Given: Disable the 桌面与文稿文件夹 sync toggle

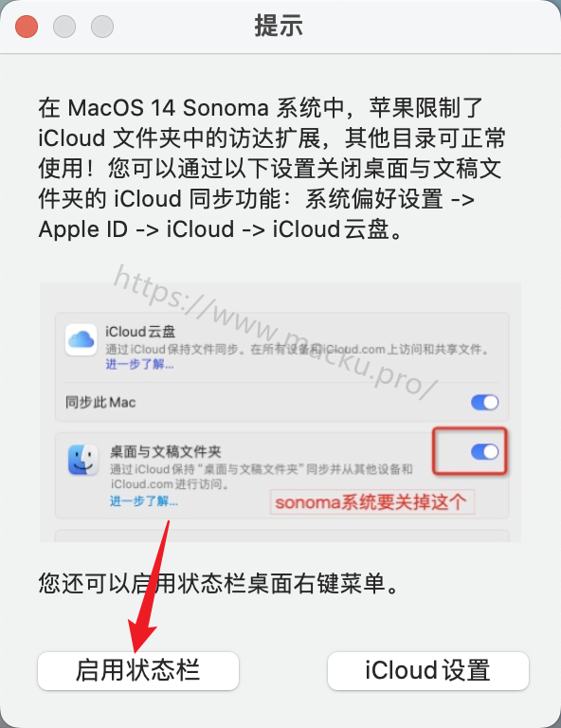Looking at the screenshot, I should pyautogui.click(x=484, y=451).
